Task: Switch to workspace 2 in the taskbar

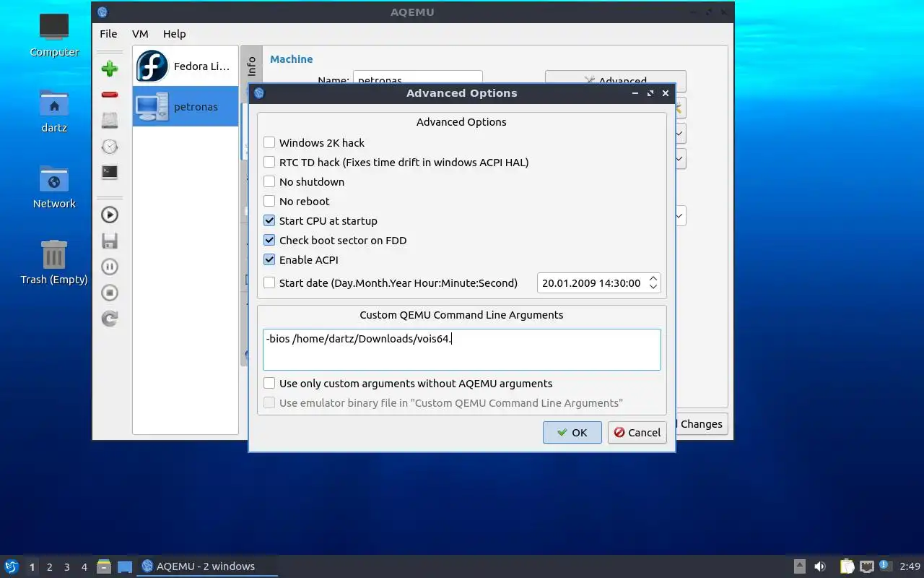Action: tap(49, 567)
